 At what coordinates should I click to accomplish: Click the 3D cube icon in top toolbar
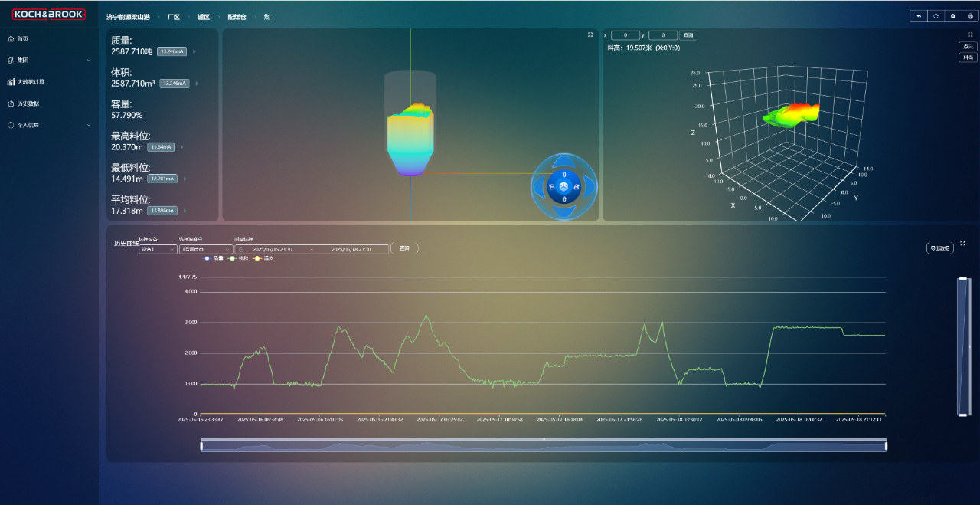point(970,16)
